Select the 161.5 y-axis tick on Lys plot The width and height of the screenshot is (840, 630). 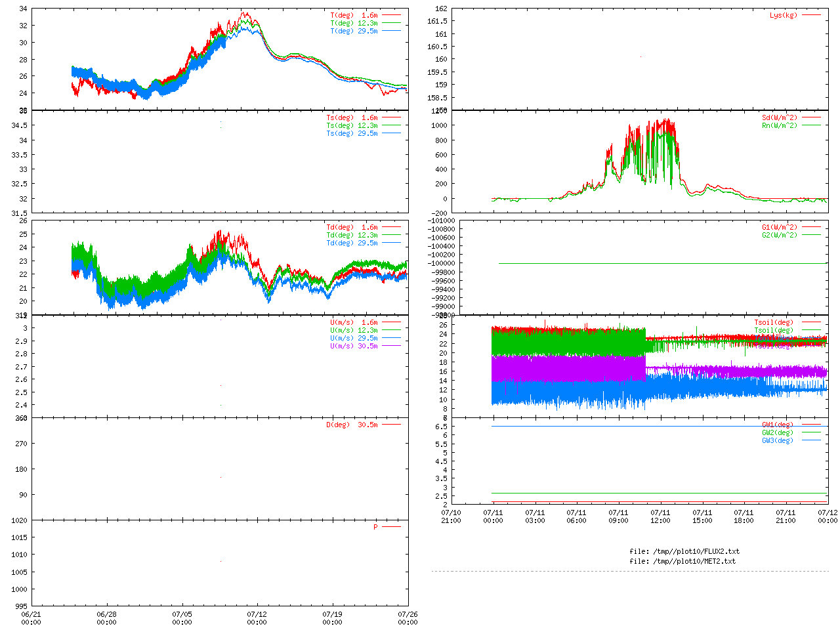(437, 21)
